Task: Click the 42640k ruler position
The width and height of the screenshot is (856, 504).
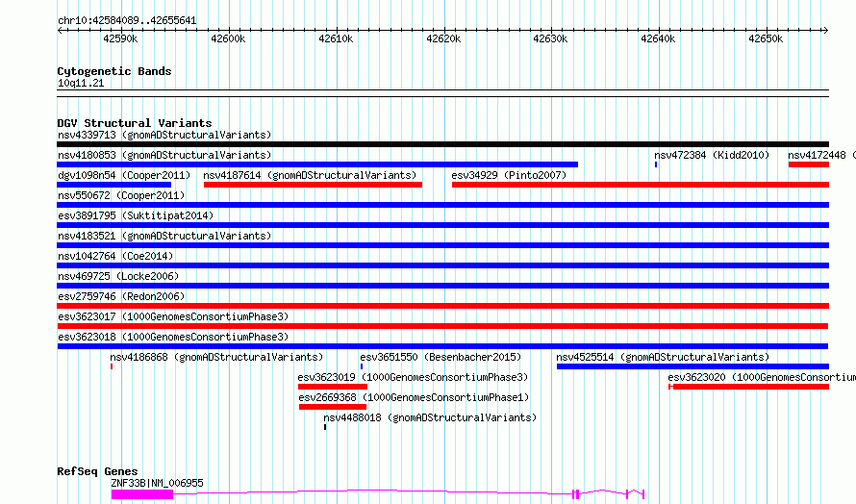Action: pos(658,38)
